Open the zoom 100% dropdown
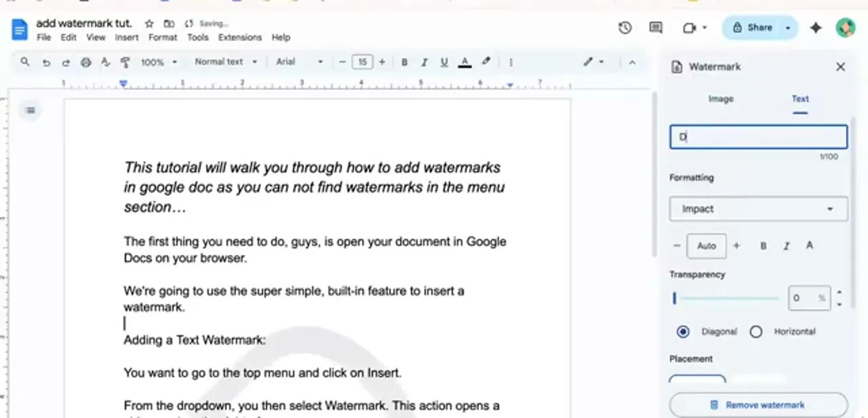Screen dimensions: 868x418 click(x=159, y=62)
